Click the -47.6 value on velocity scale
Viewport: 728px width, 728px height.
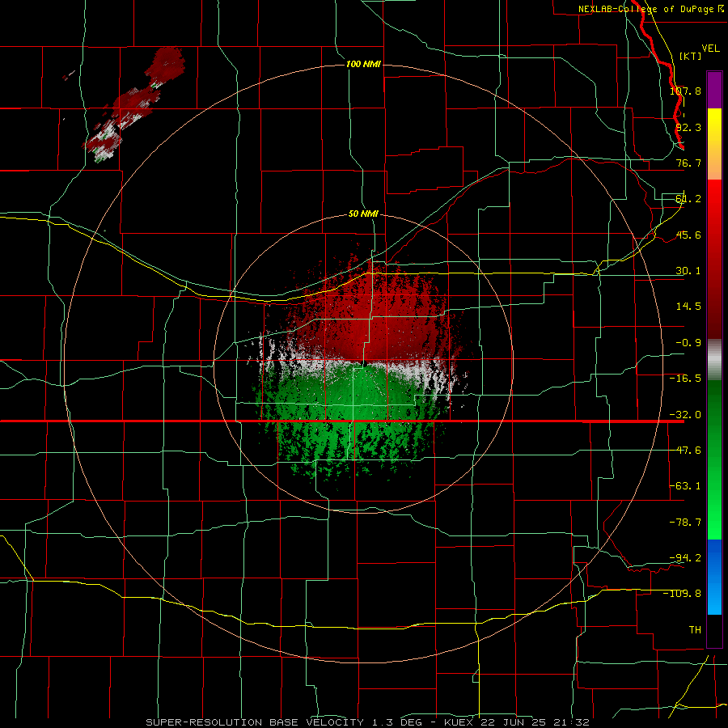pos(685,451)
